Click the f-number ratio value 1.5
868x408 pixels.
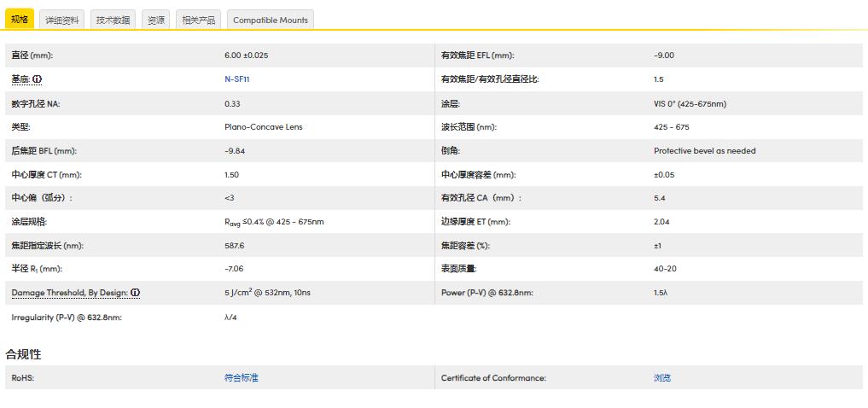tap(658, 79)
